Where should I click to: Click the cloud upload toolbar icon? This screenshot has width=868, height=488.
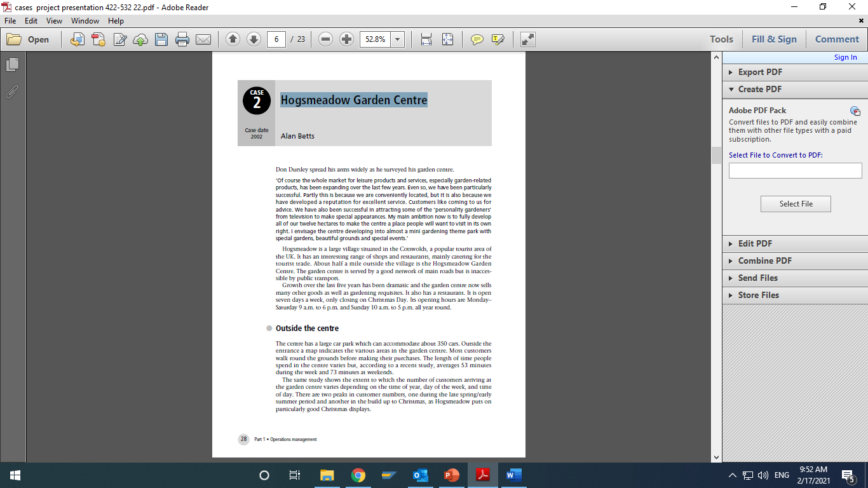pos(140,39)
